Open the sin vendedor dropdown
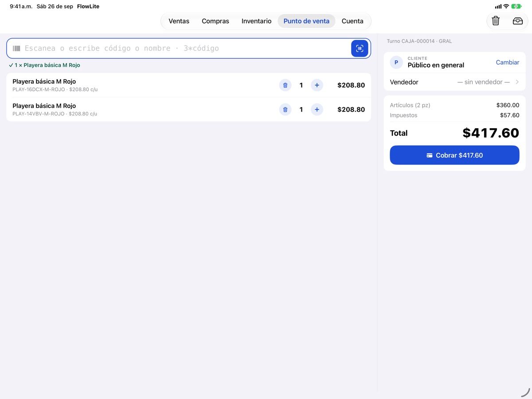Screen dimensions: 532x399 pyautogui.click(x=483, y=82)
